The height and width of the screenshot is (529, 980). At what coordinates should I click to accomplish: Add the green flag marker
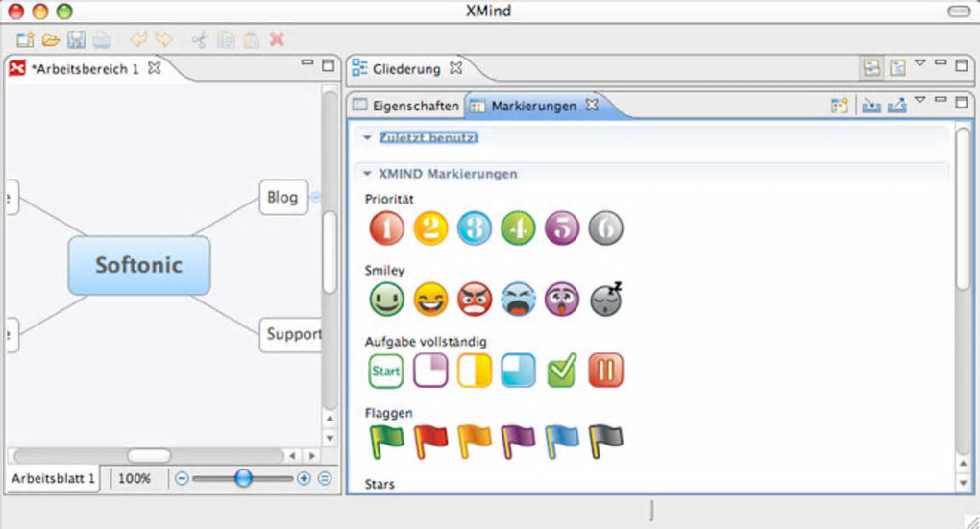[387, 442]
